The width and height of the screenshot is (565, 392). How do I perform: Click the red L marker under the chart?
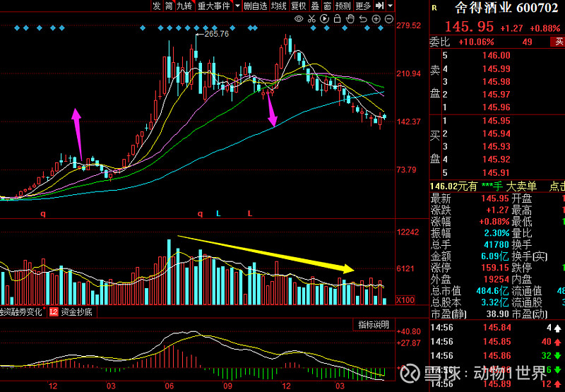point(250,213)
